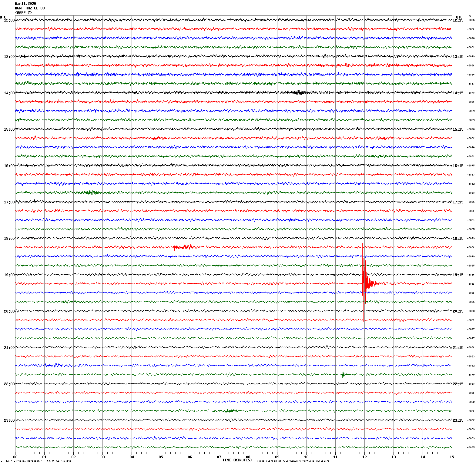Screen dimensions: 476x465
Task: Select the 16:15 time label on right
Action: (458, 166)
